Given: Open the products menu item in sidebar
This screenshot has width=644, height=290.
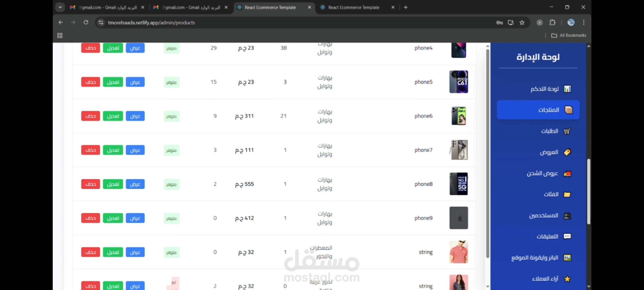Looking at the screenshot, I should pyautogui.click(x=538, y=110).
